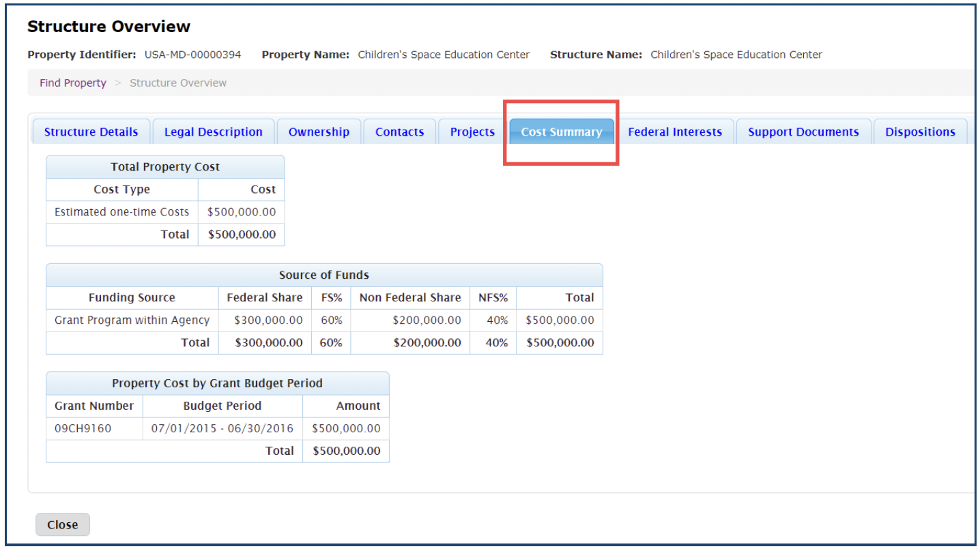The height and width of the screenshot is (551, 980).
Task: Click the Structure Overview breadcrumb text
Action: [x=177, y=83]
